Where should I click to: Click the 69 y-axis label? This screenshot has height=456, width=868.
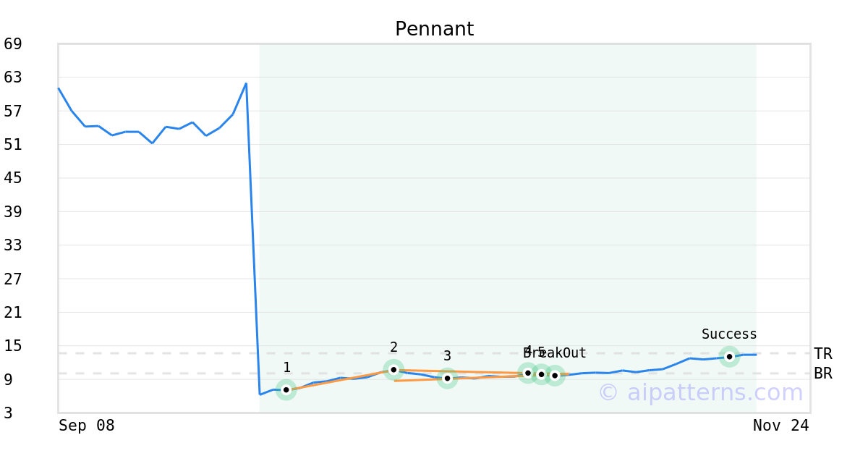tap(13, 44)
